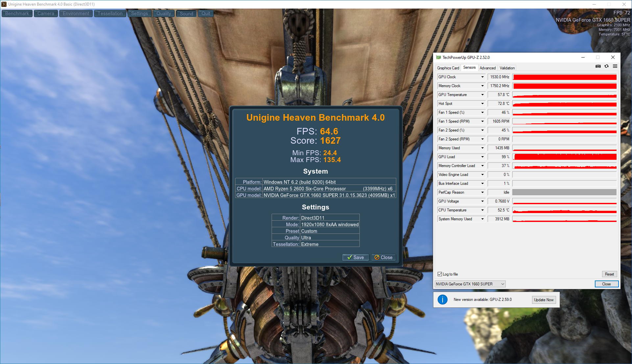Open the Memory Controller Load dropdown
The image size is (632, 364).
pyautogui.click(x=482, y=166)
